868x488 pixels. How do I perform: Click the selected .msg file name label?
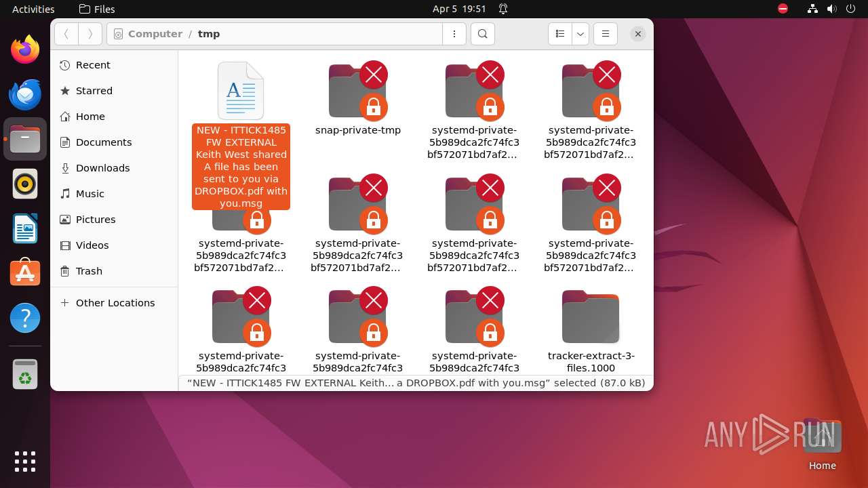241,167
